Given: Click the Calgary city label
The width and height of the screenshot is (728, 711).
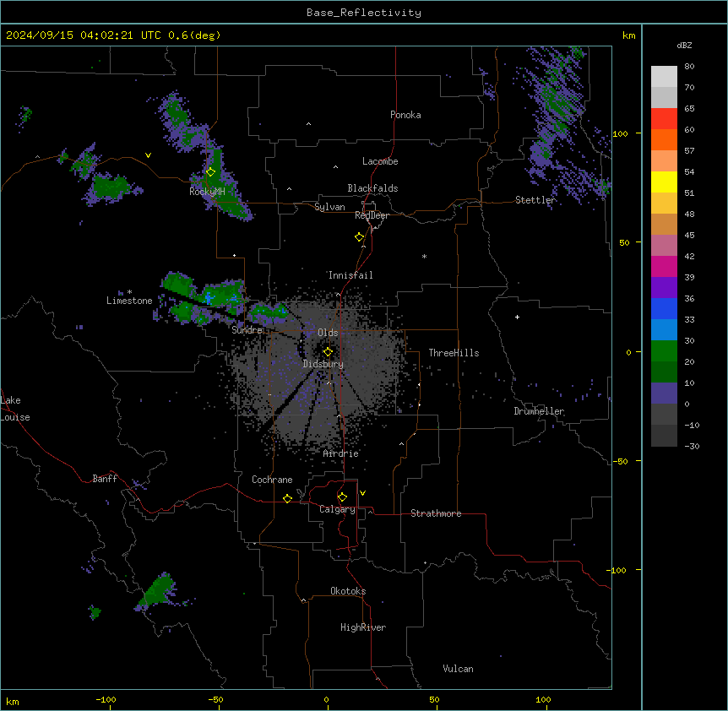Looking at the screenshot, I should (337, 509).
